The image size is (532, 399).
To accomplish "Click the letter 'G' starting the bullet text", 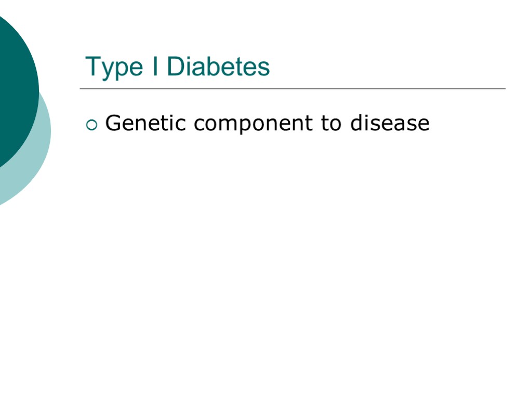I will [112, 124].
